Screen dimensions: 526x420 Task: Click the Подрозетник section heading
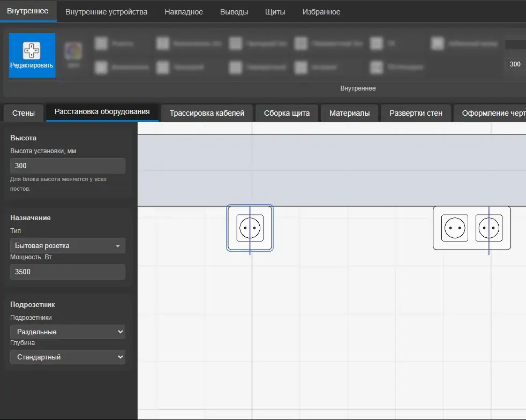[x=33, y=305]
